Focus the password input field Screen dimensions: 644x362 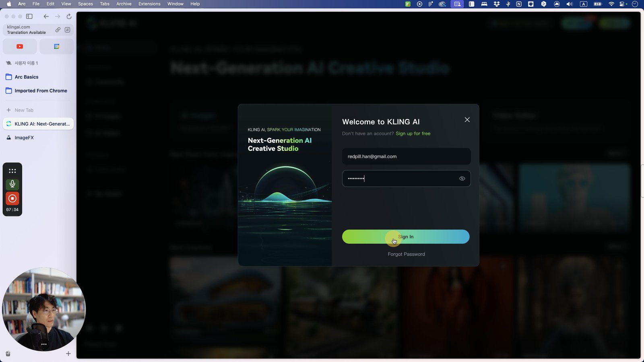coord(406,179)
